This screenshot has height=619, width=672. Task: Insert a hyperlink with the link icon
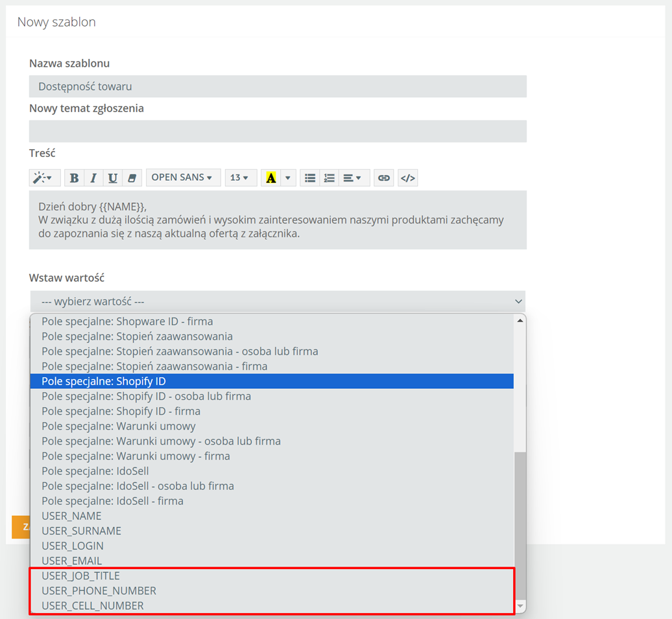tap(383, 178)
